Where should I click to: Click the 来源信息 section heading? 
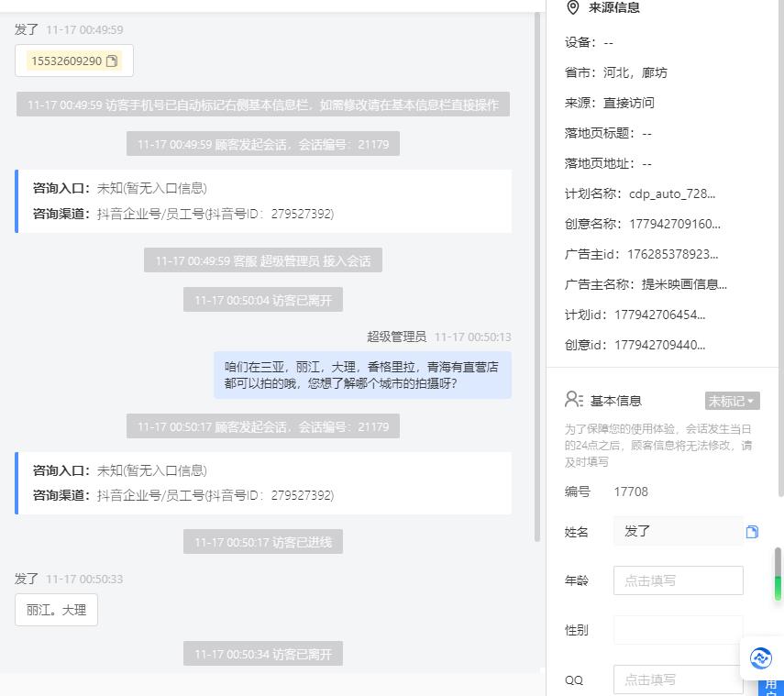click(x=614, y=7)
